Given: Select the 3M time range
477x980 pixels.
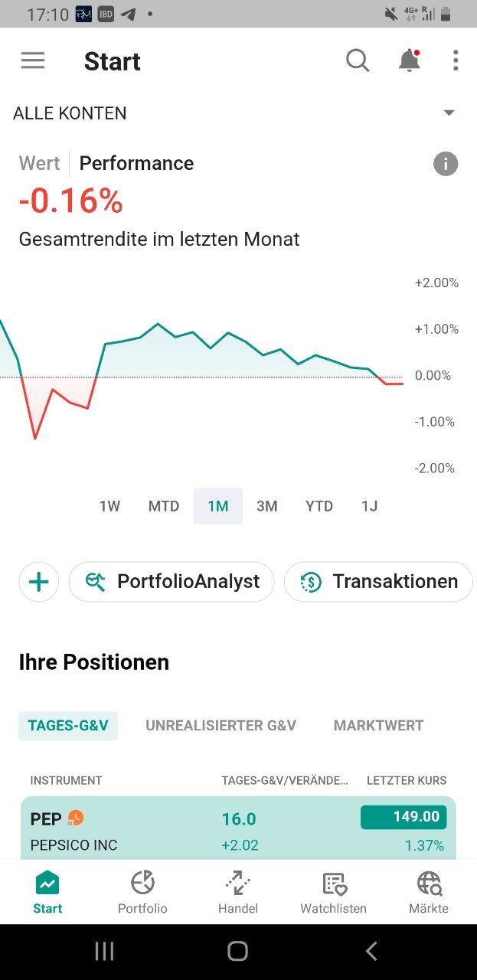Looking at the screenshot, I should click(266, 506).
